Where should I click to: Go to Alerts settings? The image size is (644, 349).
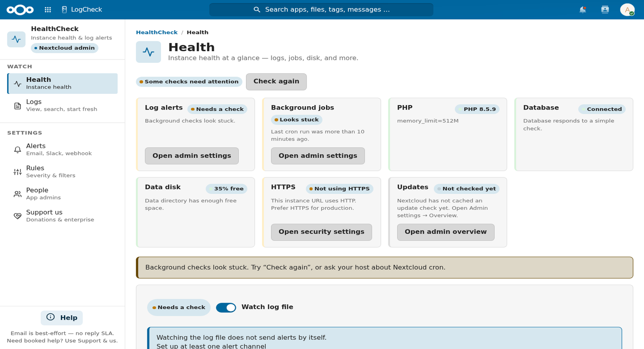coord(62,149)
